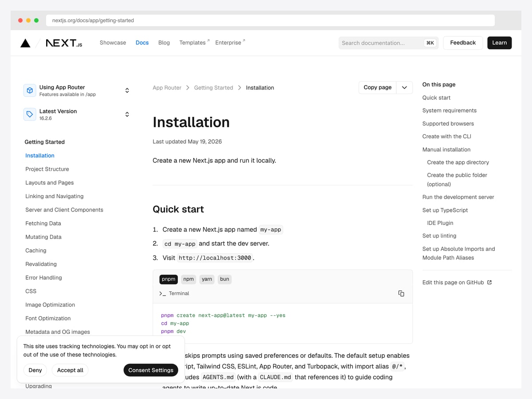This screenshot has width=532, height=399.
Task: Click the Copy page button
Action: click(x=378, y=87)
